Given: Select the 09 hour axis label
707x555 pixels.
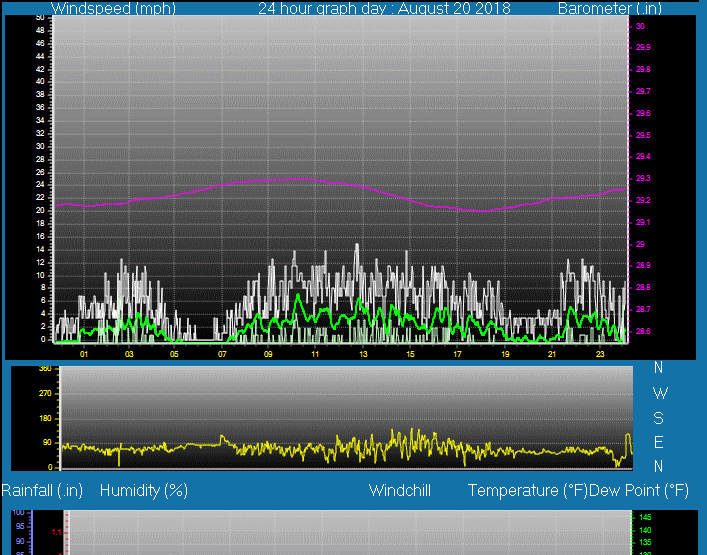Looking at the screenshot, I should [x=268, y=354].
